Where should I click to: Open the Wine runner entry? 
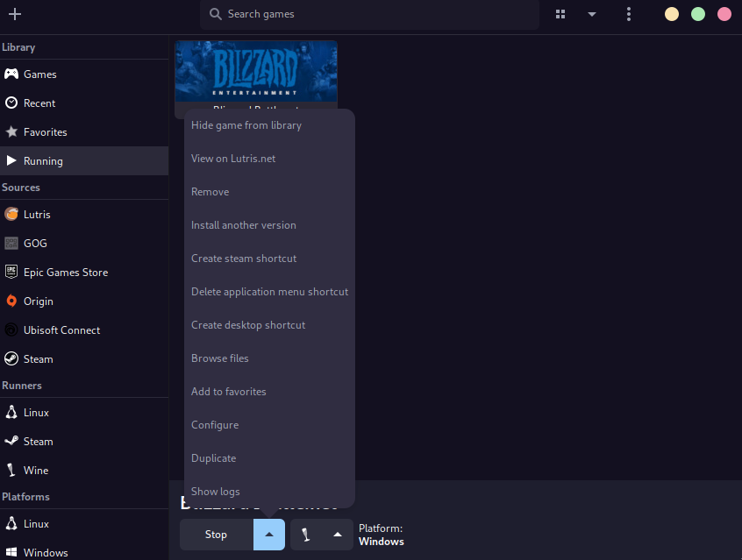35,470
